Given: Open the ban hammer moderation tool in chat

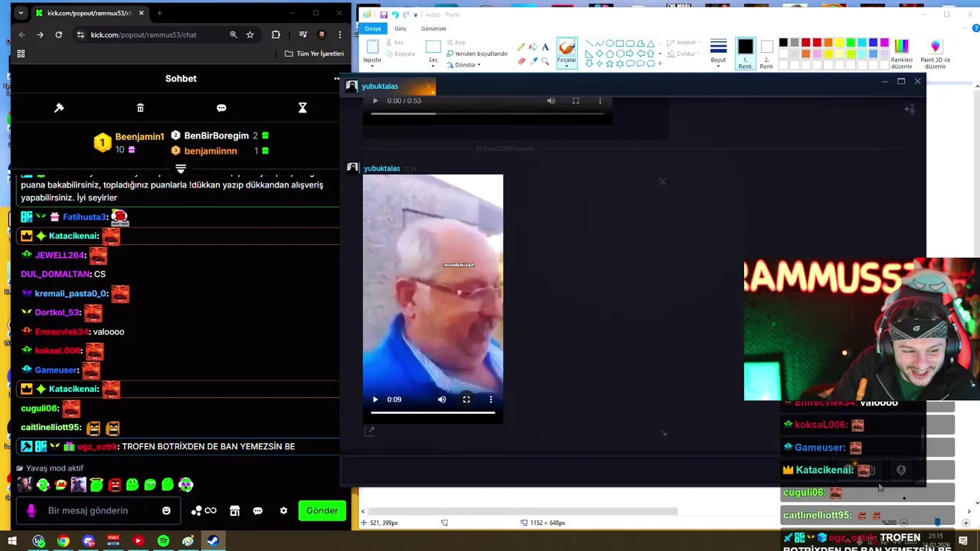Looking at the screenshot, I should (59, 108).
